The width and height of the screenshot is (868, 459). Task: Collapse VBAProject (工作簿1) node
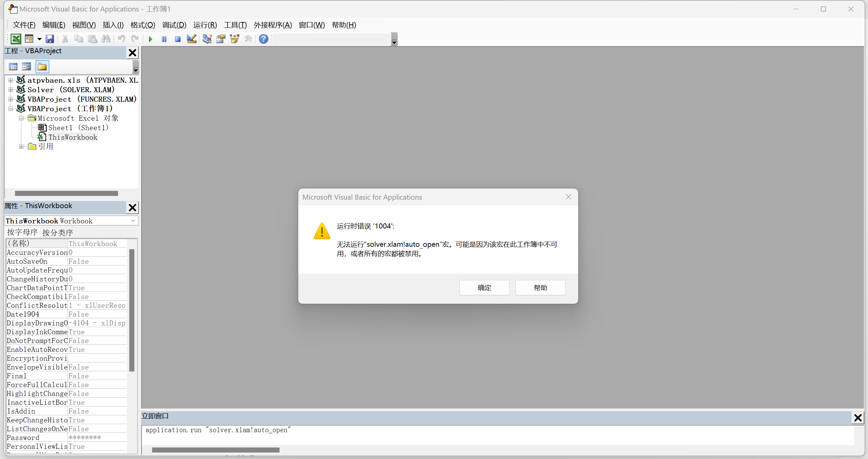11,109
